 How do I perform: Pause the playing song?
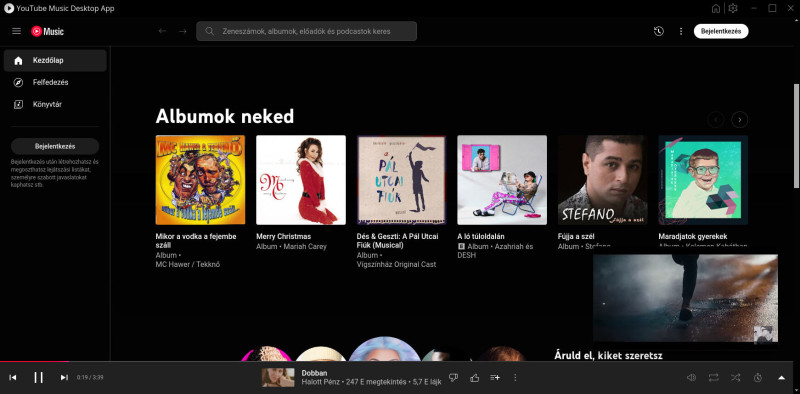38,377
